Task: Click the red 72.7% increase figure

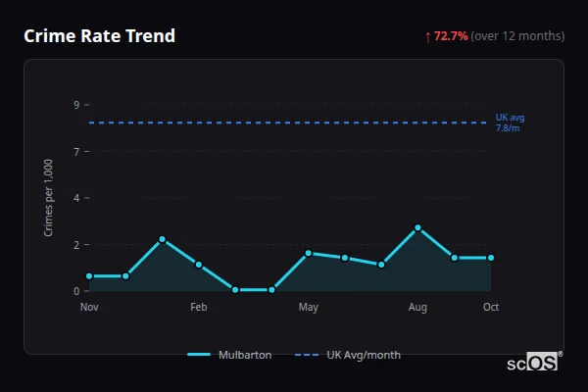Action: point(451,36)
